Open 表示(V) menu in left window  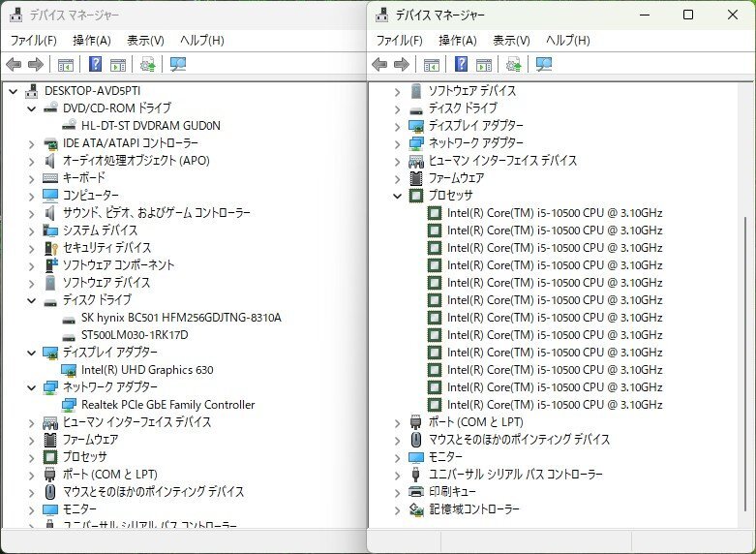pos(145,40)
